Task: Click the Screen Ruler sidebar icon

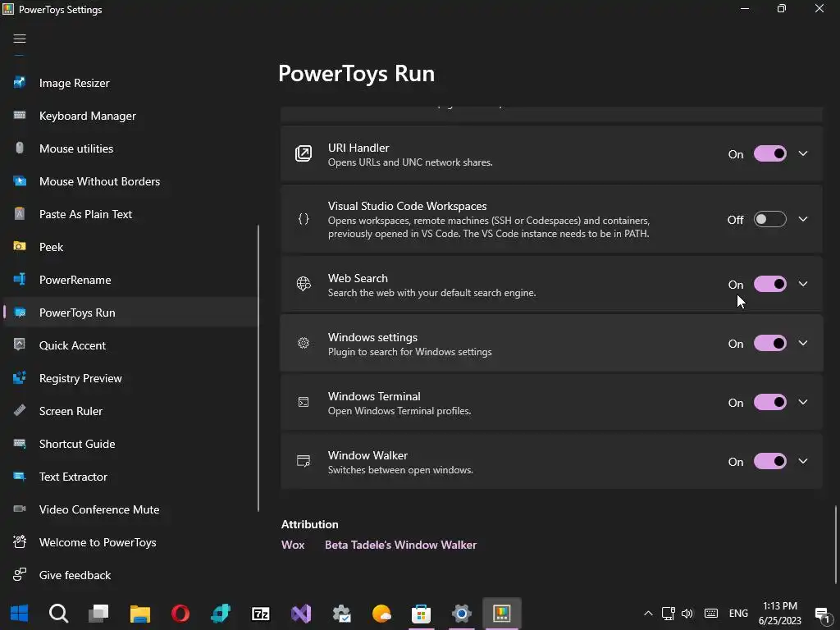Action: point(20,410)
